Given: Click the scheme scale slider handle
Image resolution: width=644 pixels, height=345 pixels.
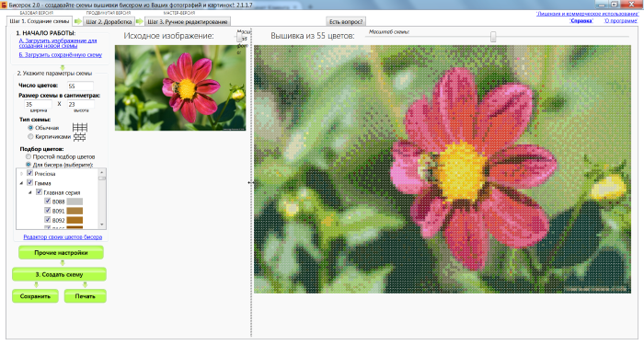Looking at the screenshot, I should [493, 37].
